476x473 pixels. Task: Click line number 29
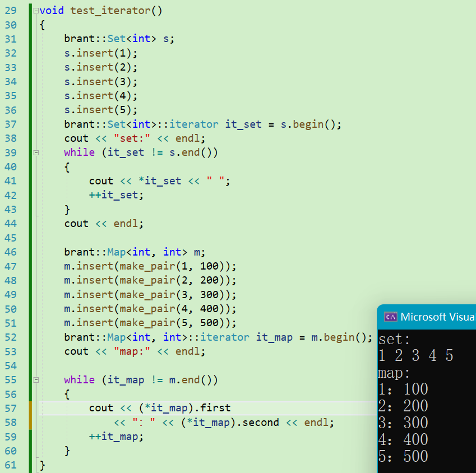(11, 11)
